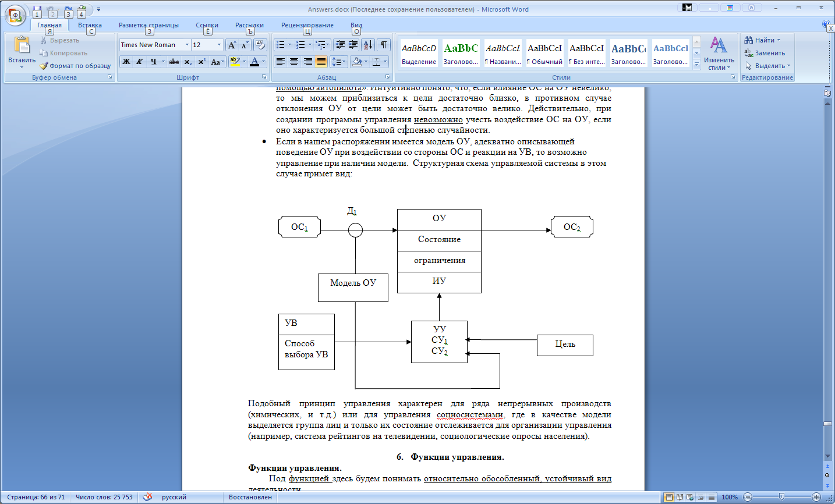Click the русский language indicator
The image size is (835, 504).
pyautogui.click(x=174, y=497)
